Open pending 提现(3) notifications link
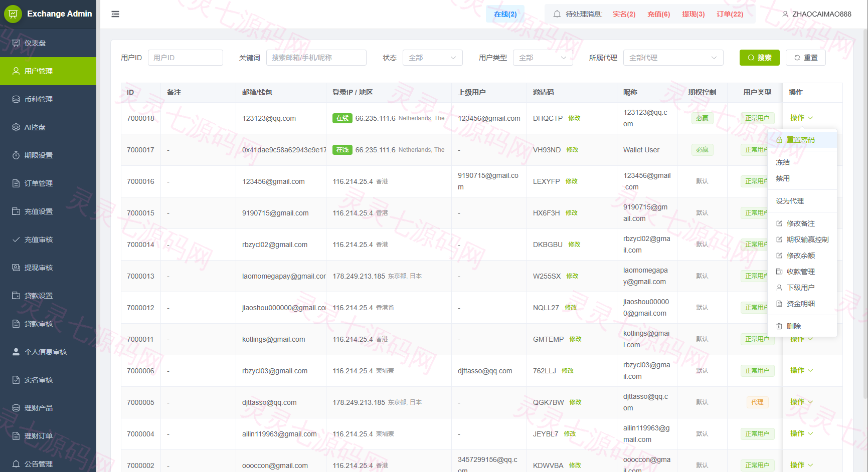This screenshot has height=472, width=868. [693, 14]
